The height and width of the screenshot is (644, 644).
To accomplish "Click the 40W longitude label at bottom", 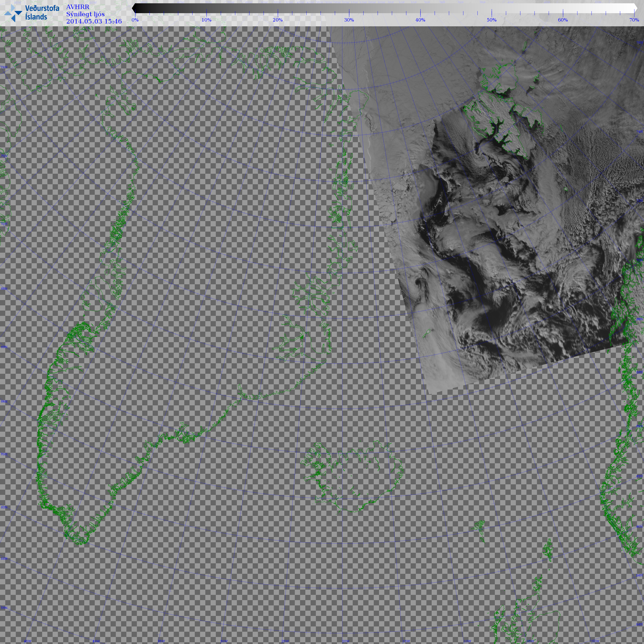I will click(96, 641).
